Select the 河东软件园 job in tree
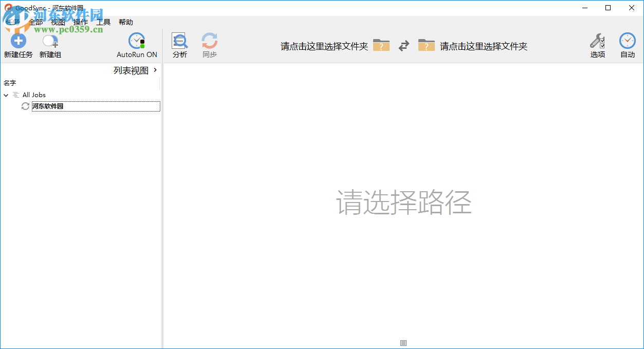Screen dimensions: 644x349 [x=48, y=106]
